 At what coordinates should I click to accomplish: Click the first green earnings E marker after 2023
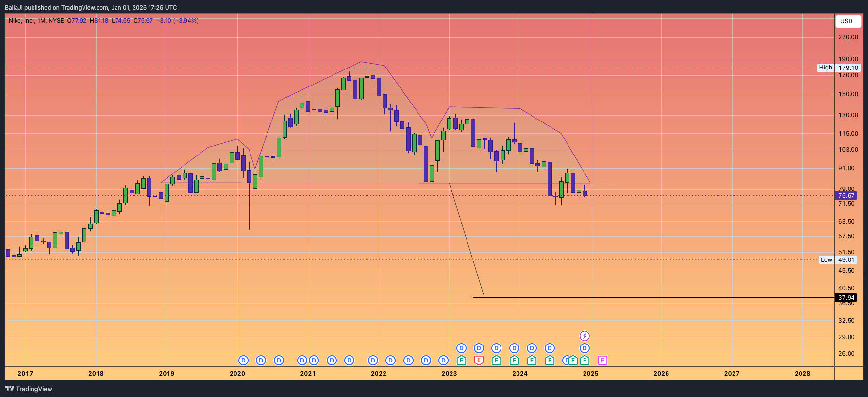[x=461, y=360]
